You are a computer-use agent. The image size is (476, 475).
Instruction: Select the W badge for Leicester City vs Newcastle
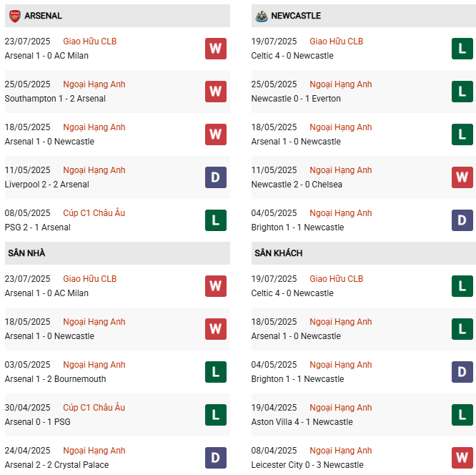(462, 458)
